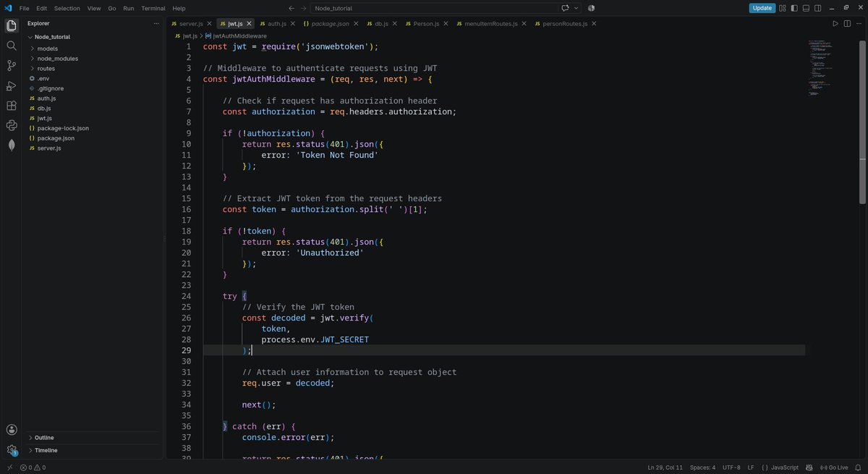868x474 pixels.
Task: Click the LF end-of-line selector
Action: pyautogui.click(x=751, y=467)
